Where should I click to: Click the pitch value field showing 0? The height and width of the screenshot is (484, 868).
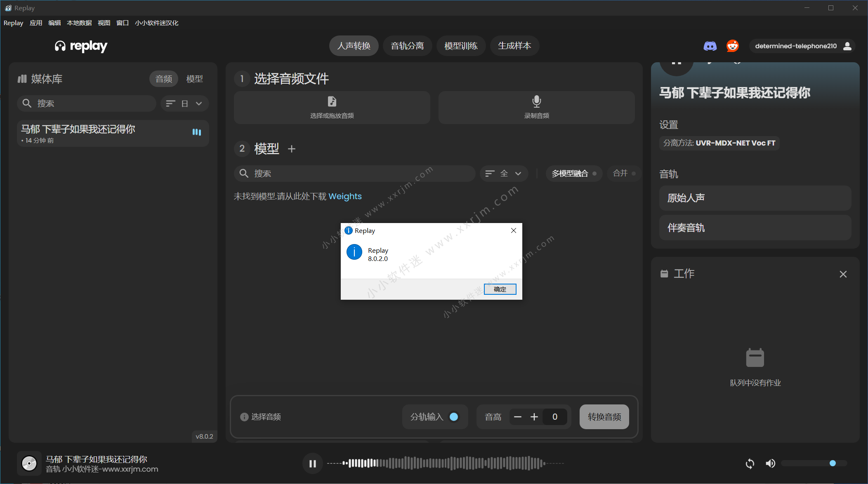tap(555, 417)
